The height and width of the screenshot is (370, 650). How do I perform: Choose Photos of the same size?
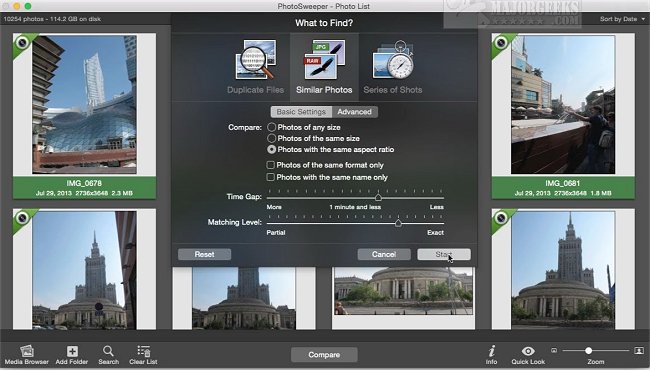[x=272, y=138]
